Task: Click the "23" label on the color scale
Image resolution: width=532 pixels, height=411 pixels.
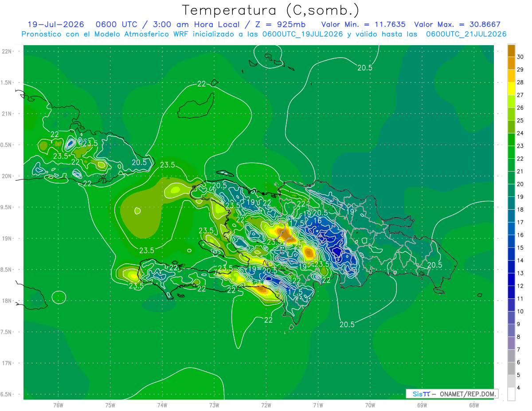Action: 521,146
